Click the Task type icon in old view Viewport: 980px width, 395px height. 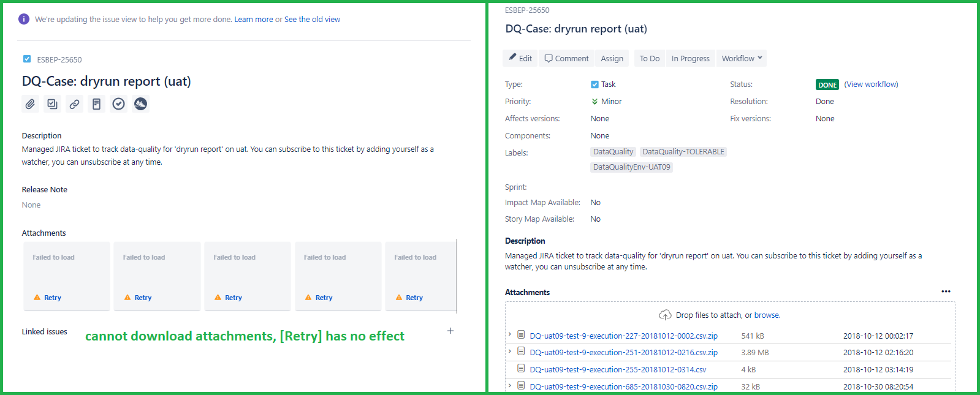coord(594,85)
